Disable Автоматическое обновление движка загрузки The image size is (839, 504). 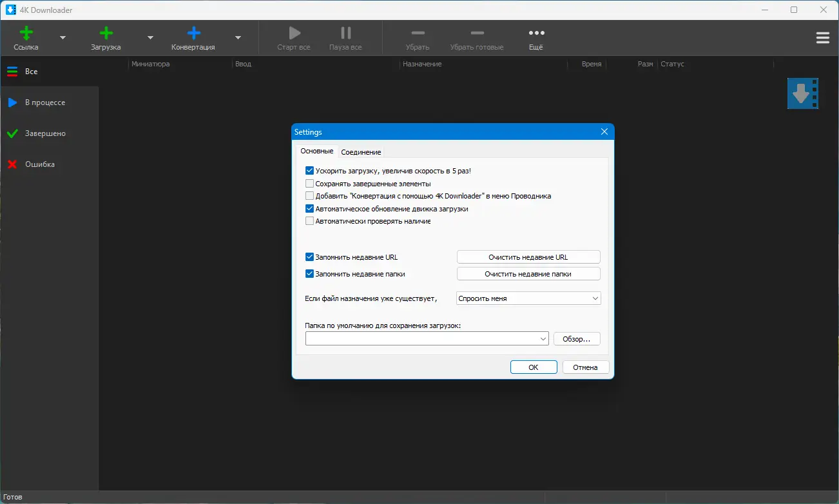click(x=309, y=208)
